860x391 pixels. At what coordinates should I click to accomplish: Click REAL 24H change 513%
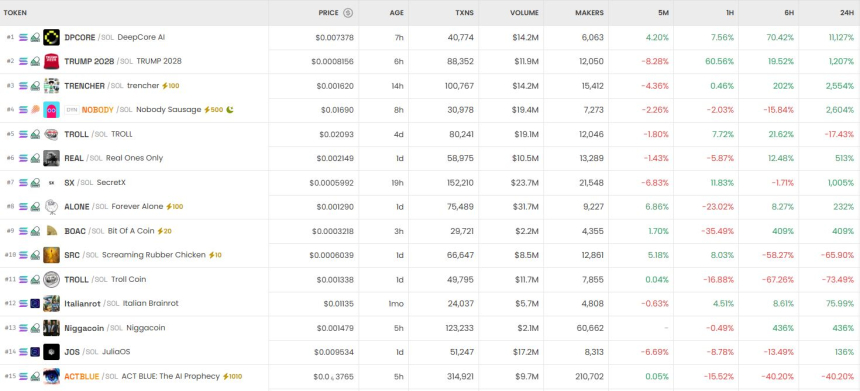(845, 158)
